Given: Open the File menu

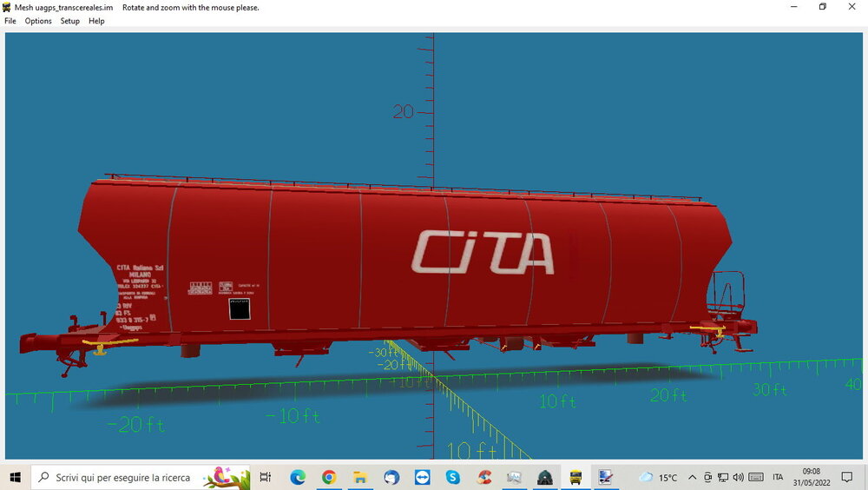Looking at the screenshot, I should click(x=10, y=21).
